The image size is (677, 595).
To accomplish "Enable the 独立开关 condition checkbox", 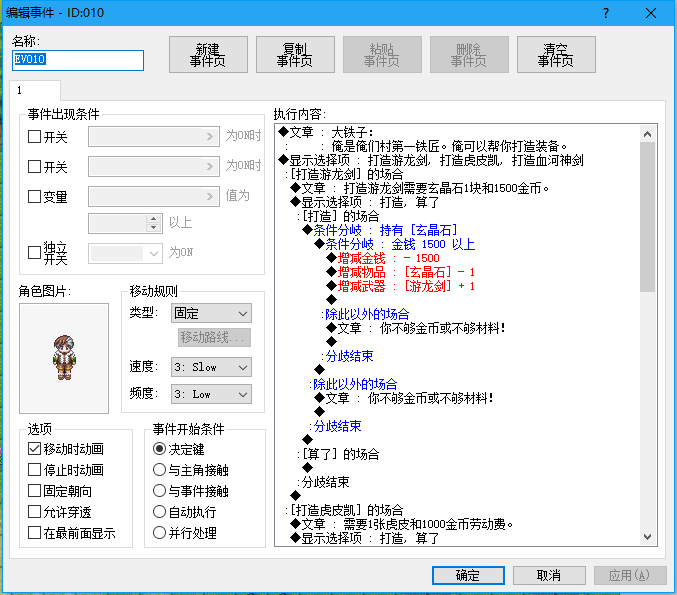I will 34,252.
